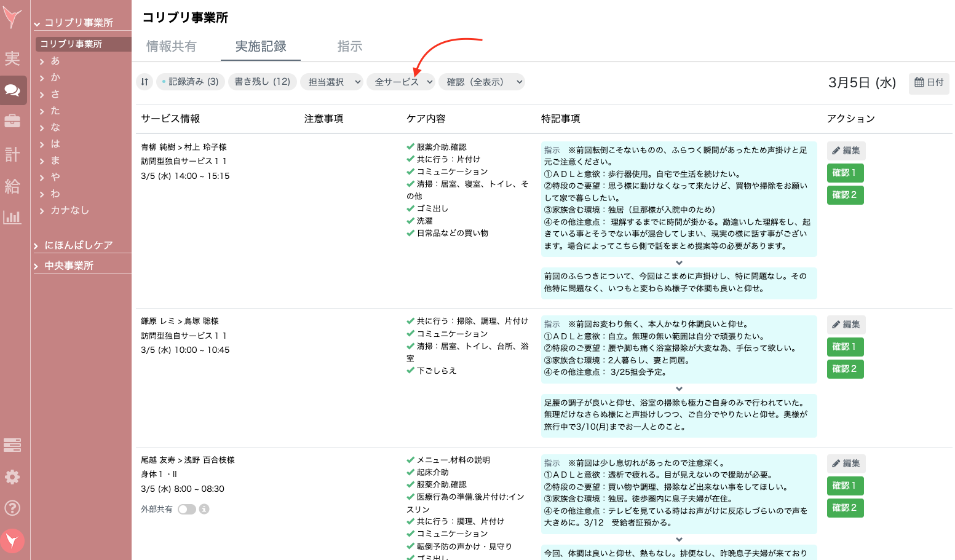This screenshot has width=955, height=560.
Task: Open the bar chart statistics icon
Action: (x=12, y=217)
